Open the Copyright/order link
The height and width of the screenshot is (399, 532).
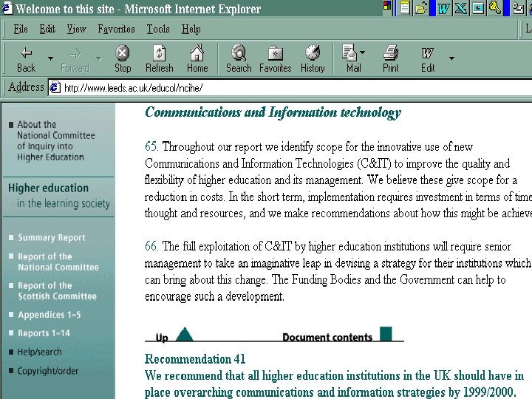pyautogui.click(x=48, y=371)
